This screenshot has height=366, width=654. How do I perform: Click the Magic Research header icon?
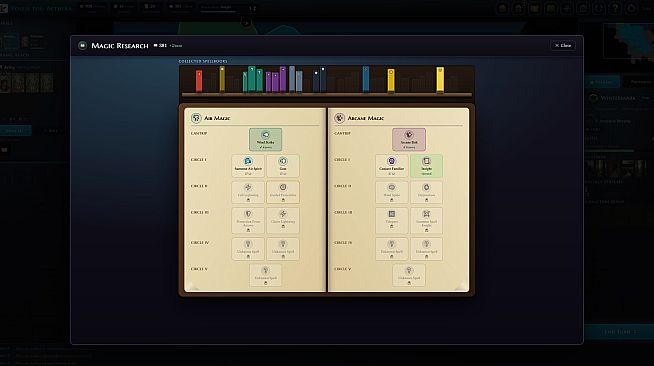click(x=83, y=45)
